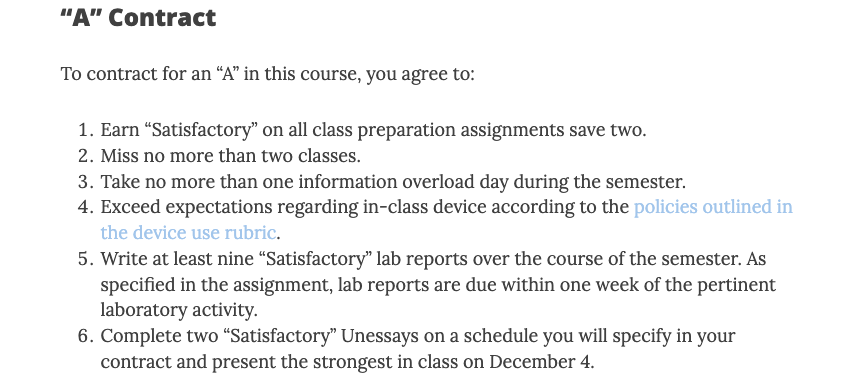
Task: Click the information overload day list item
Action: click(393, 181)
